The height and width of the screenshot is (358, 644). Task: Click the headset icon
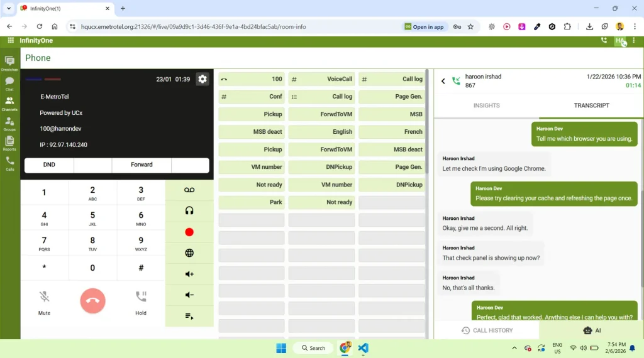189,211
